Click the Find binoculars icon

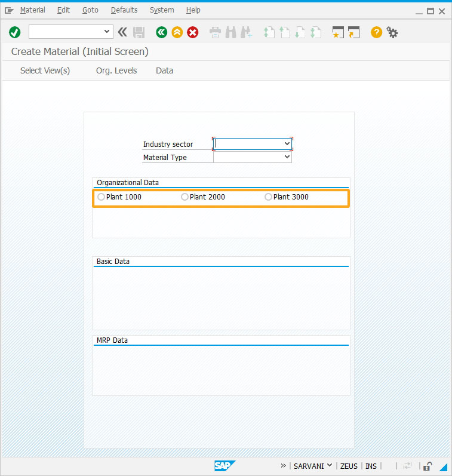pyautogui.click(x=230, y=32)
